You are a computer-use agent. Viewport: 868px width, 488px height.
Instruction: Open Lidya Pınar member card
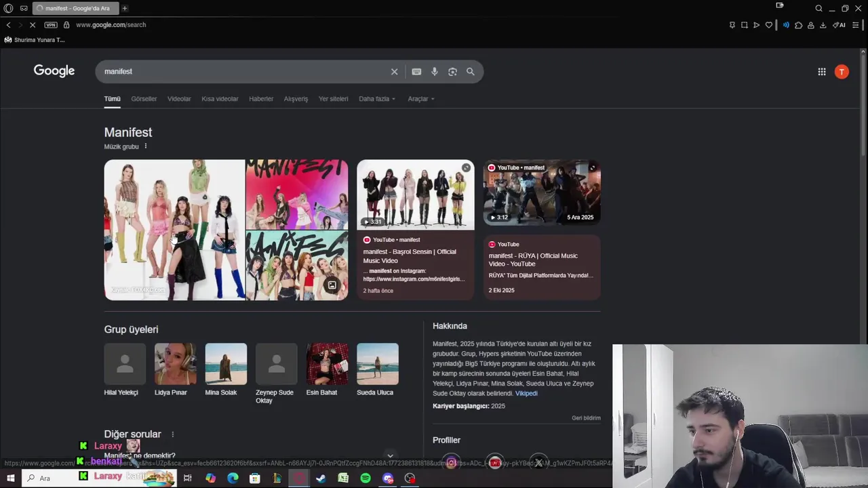(175, 370)
